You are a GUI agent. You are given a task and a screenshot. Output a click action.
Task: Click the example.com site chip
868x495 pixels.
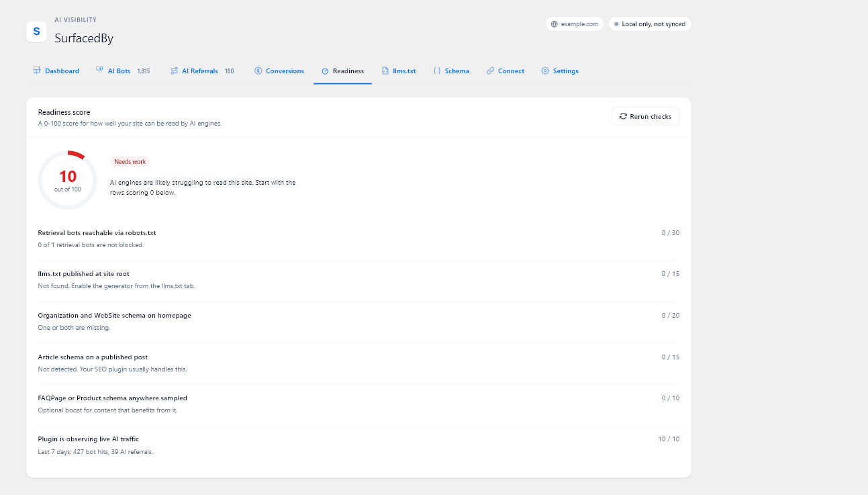click(574, 24)
